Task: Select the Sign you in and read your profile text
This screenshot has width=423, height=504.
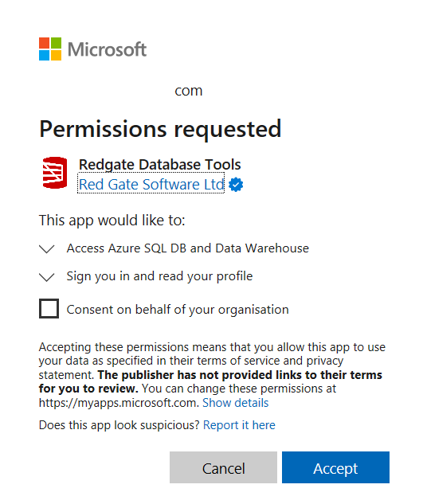Action: tap(159, 276)
